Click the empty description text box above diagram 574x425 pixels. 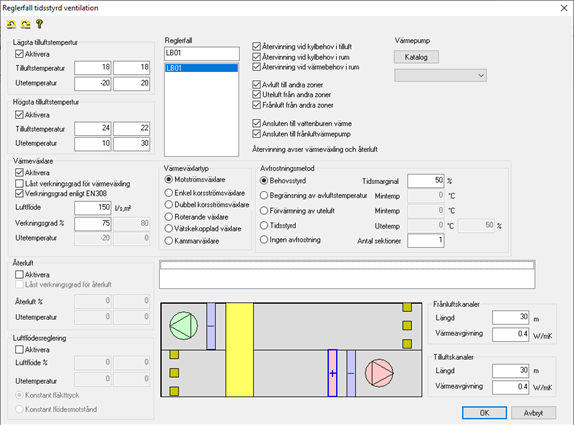point(347,275)
